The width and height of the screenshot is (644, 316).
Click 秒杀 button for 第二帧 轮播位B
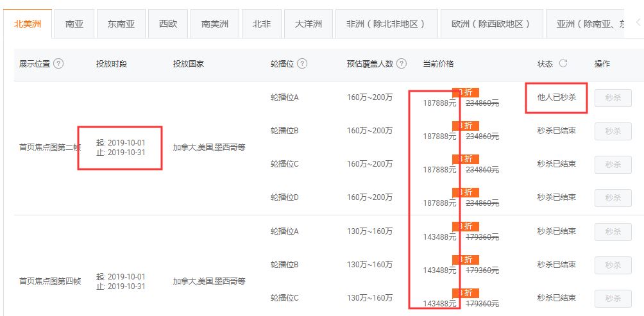click(613, 131)
